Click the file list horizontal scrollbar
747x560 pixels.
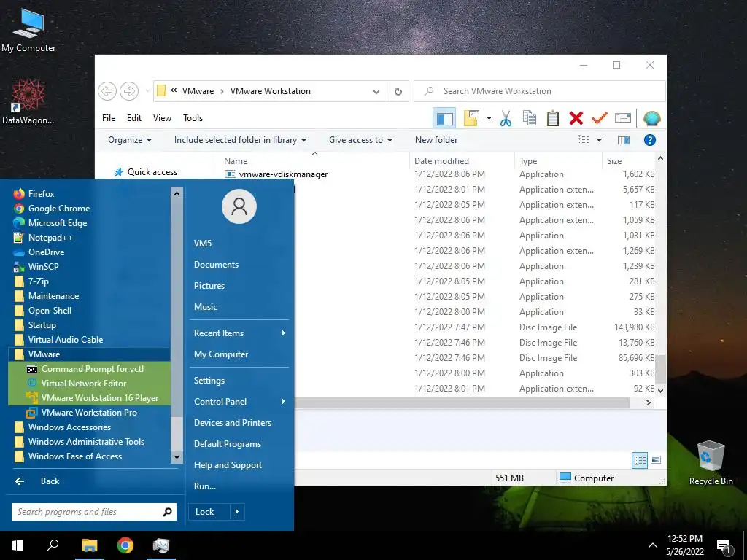click(x=462, y=402)
